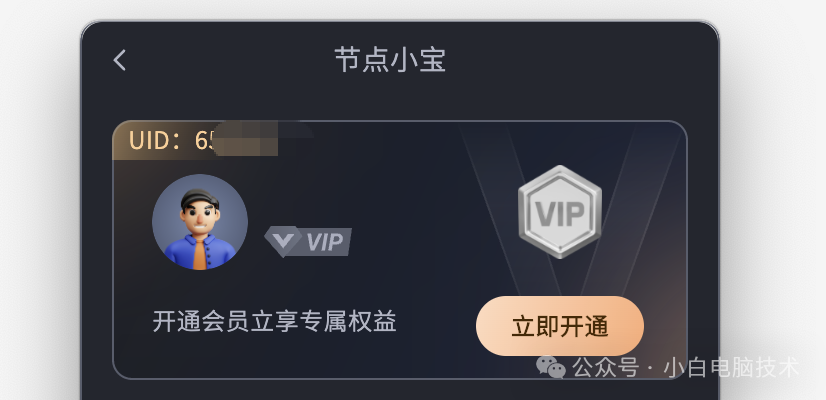826x400 pixels.
Task: Click the grey VIP badge beside the avatar
Action: click(x=308, y=241)
